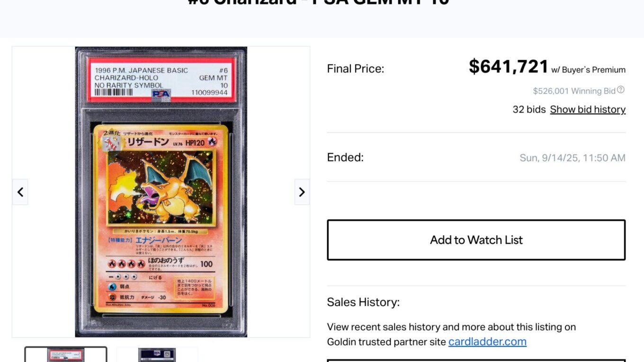Select the front-of-slab thumbnail

66,355
